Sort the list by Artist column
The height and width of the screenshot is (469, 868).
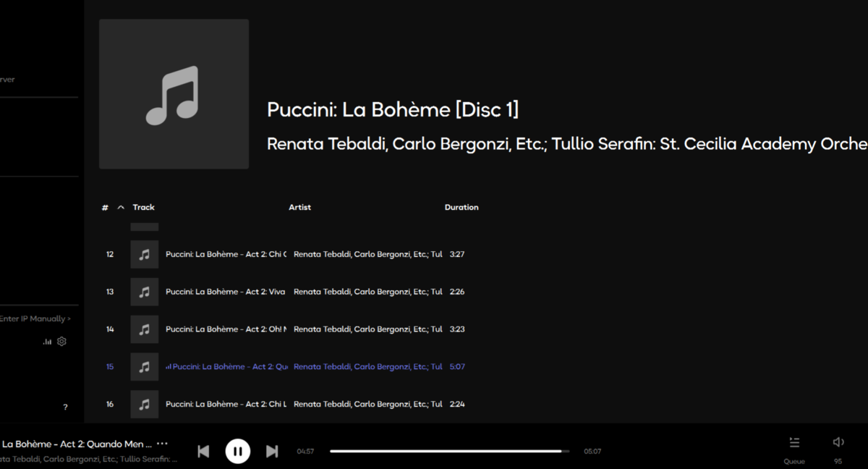299,207
